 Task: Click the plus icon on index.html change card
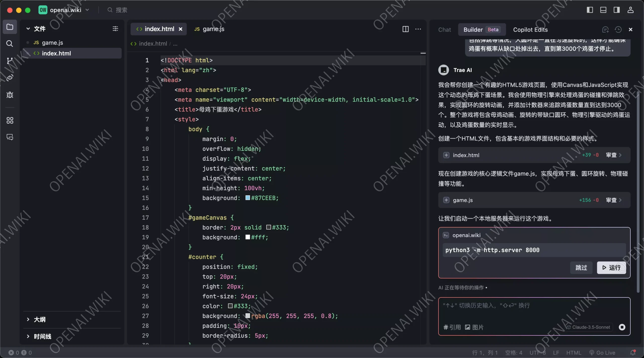coord(446,155)
